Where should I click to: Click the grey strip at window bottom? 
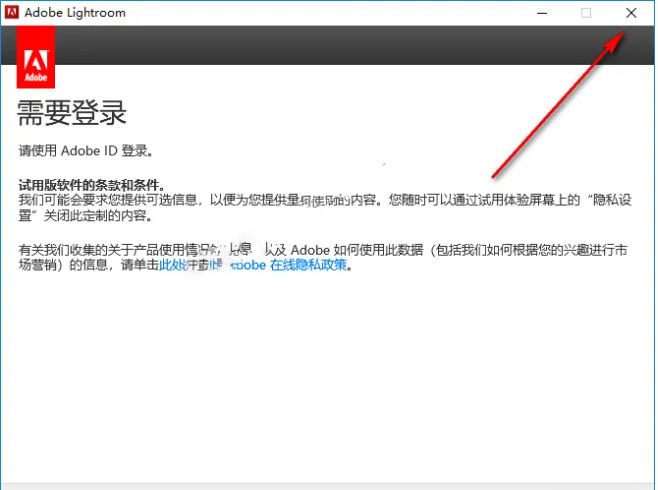coord(328,485)
